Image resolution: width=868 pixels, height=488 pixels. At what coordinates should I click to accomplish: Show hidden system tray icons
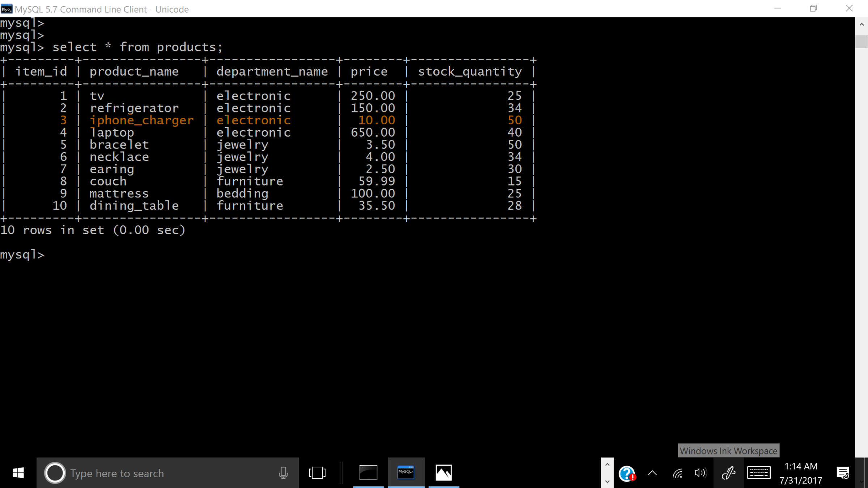point(652,473)
